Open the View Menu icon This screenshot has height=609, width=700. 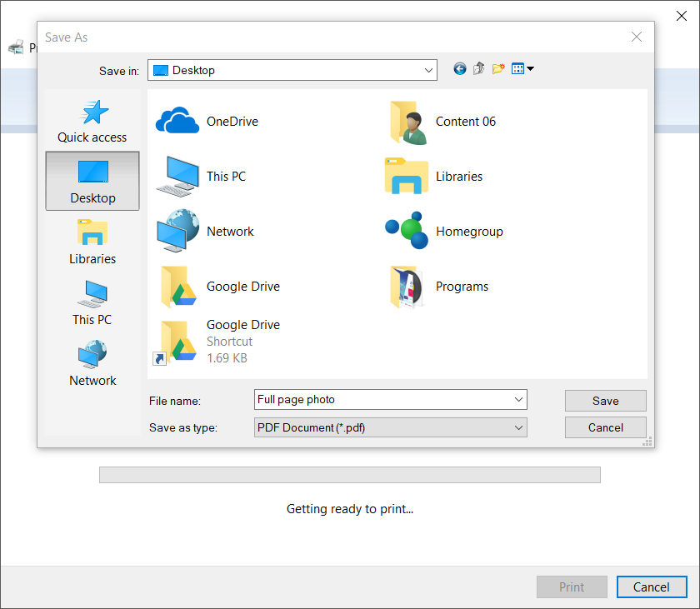click(x=517, y=68)
